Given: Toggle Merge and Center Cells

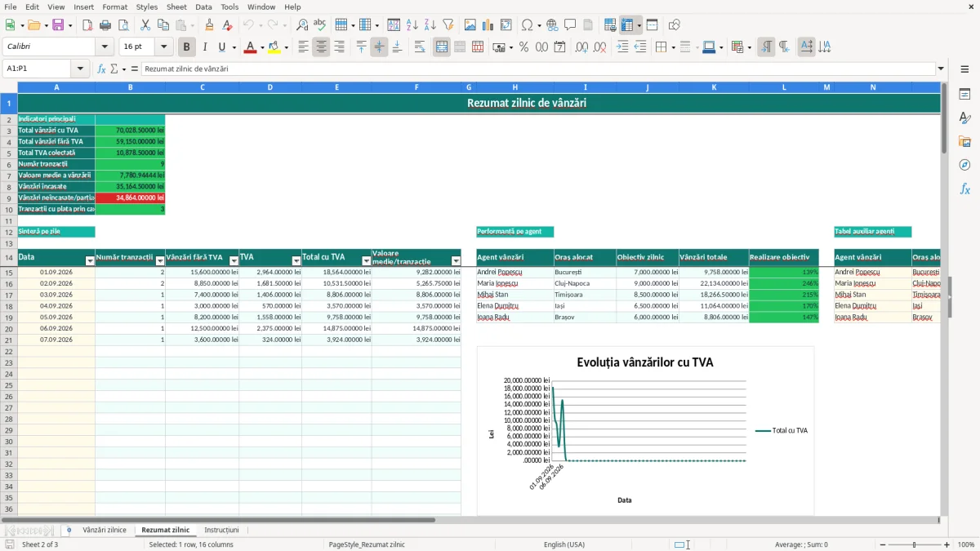Looking at the screenshot, I should click(442, 47).
